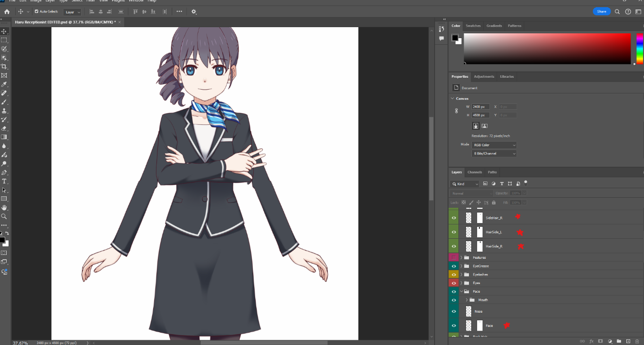Click the foreground color swatch in toolbox
This screenshot has width=644, height=345.
2,240
